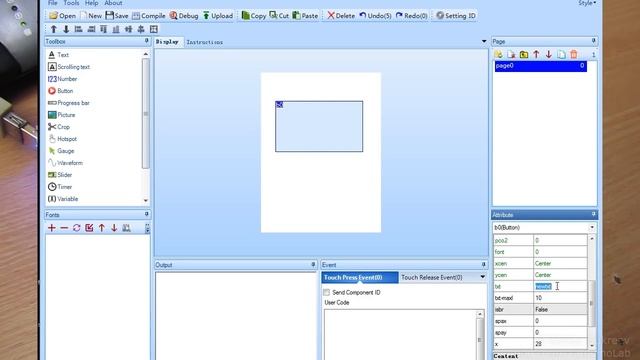Move page up in Page panel
This screenshot has height=360, width=640.
coord(536,54)
